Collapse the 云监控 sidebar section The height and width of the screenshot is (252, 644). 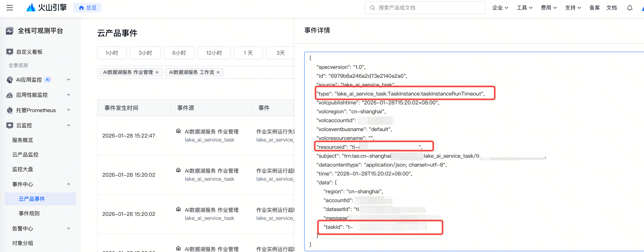tap(69, 125)
